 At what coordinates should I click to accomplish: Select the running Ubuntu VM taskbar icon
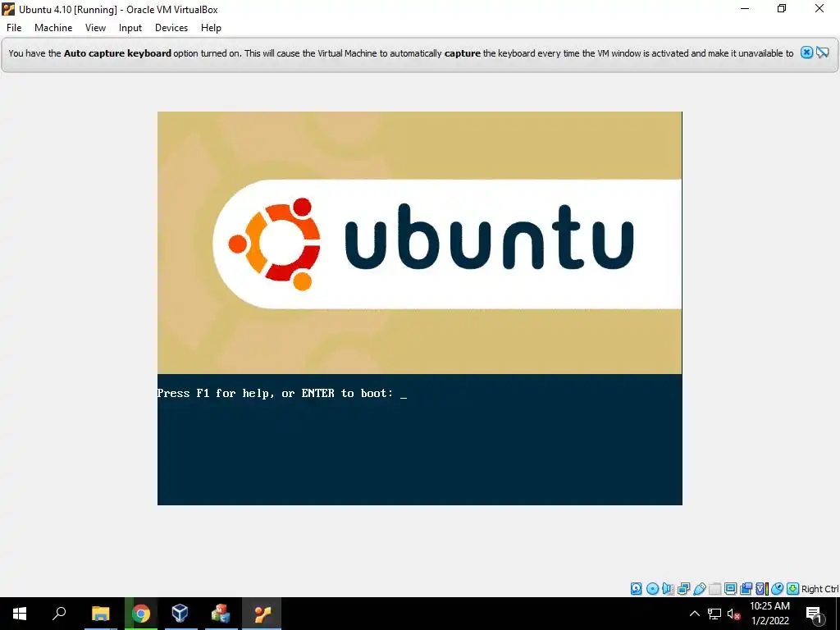[262, 614]
